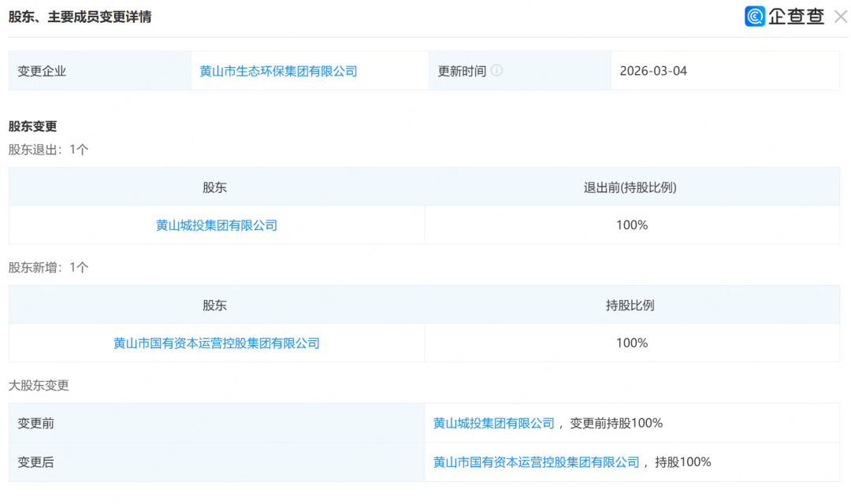Viewport: 851px width, 504px height.
Task: Click the 大股东变更 heading
Action: (x=39, y=385)
